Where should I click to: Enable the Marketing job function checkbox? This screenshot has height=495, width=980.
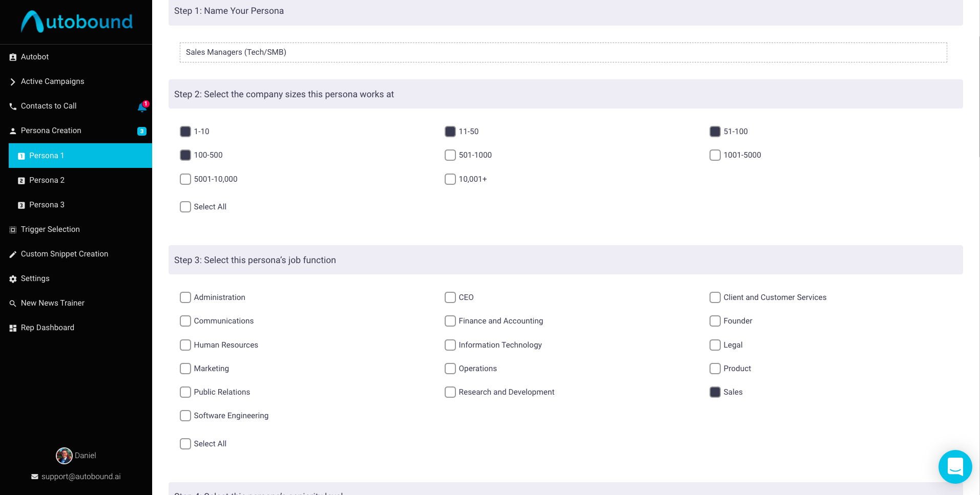[x=185, y=369]
